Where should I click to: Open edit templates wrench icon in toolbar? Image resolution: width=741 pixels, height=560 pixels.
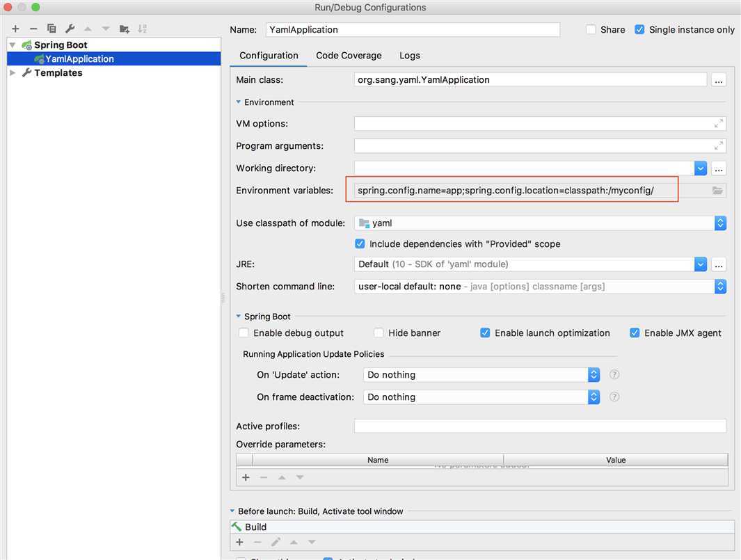pos(70,29)
